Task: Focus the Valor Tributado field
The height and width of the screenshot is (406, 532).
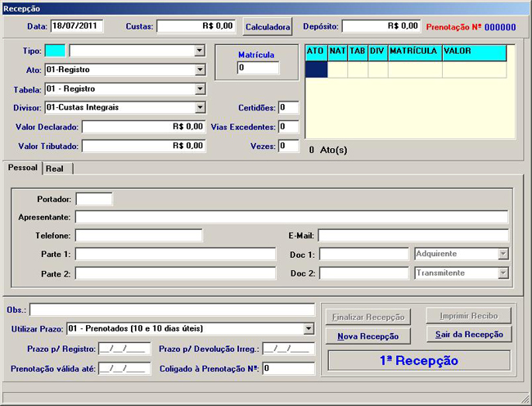Action: pyautogui.click(x=143, y=147)
